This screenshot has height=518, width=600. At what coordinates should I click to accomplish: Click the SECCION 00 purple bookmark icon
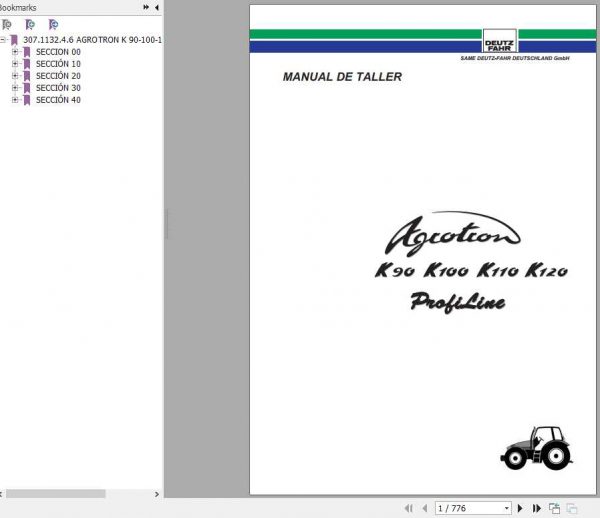point(27,52)
